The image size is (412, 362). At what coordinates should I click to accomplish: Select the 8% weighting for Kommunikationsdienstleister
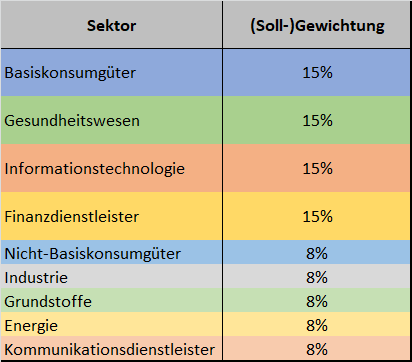317,349
